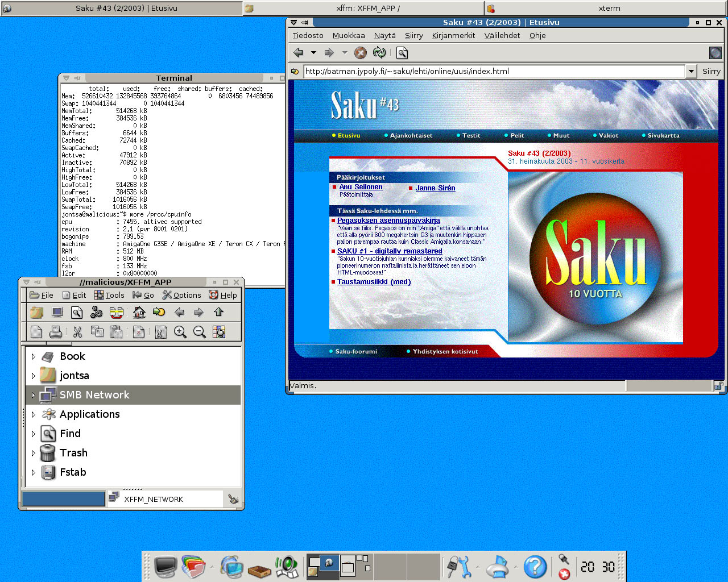The width and height of the screenshot is (728, 582).
Task: Open the Kirjanmerkit bookmarks menu
Action: [x=453, y=35]
